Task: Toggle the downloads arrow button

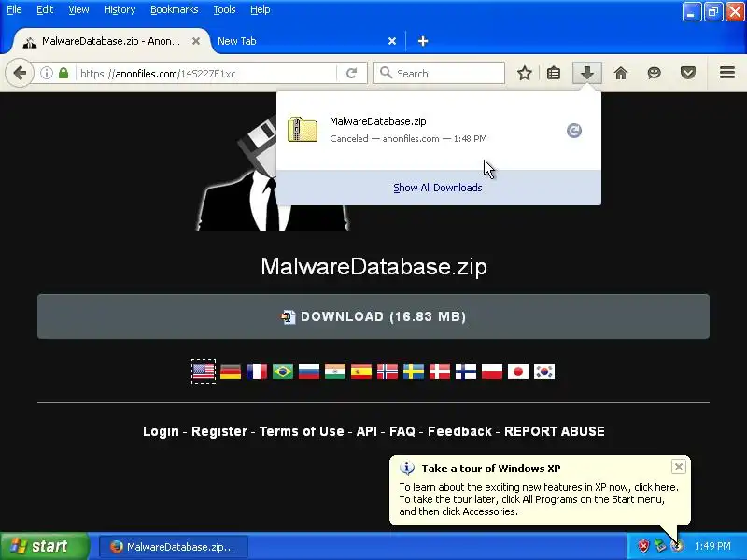Action: tap(587, 74)
